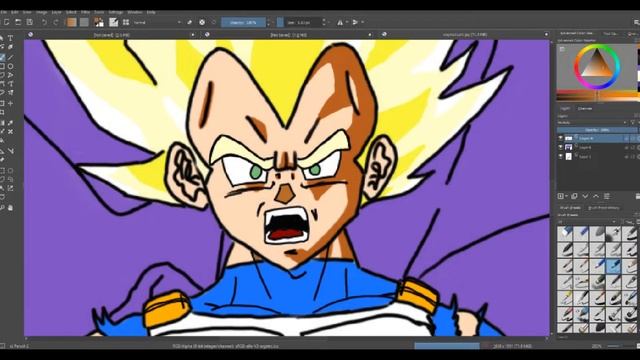Toggle eraser mode on the brush
640x360 pixels.
click(190, 22)
